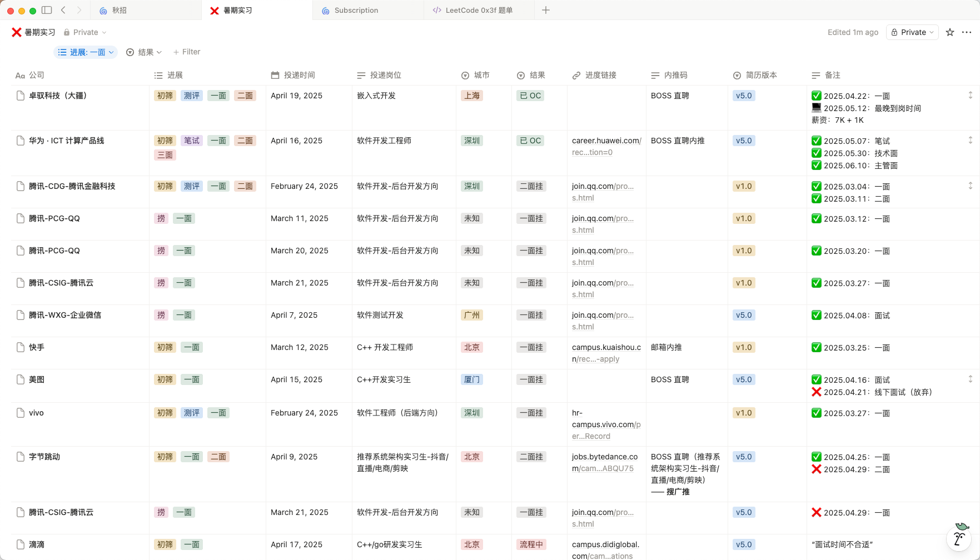Viewport: 980px width, 560px height.
Task: Click the select icon of 简历版本 column
Action: point(737,75)
